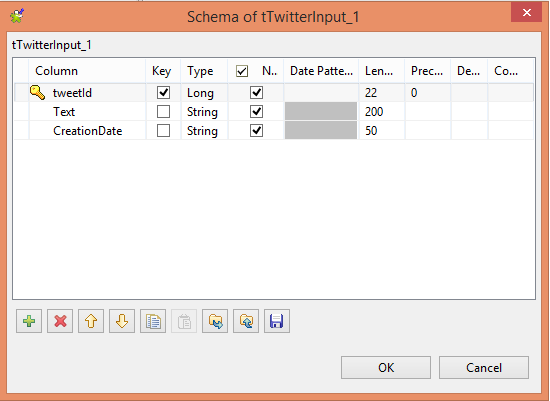Move selected column down with arrow icon

point(122,321)
